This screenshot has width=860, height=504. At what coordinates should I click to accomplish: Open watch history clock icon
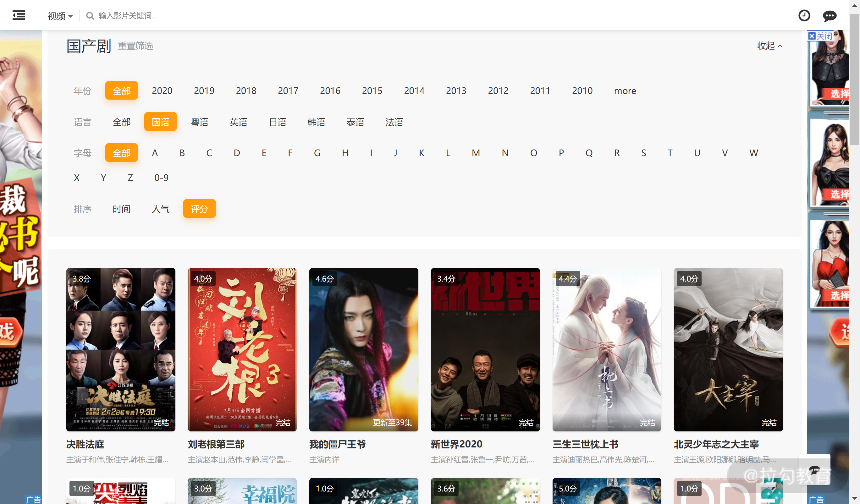click(804, 15)
